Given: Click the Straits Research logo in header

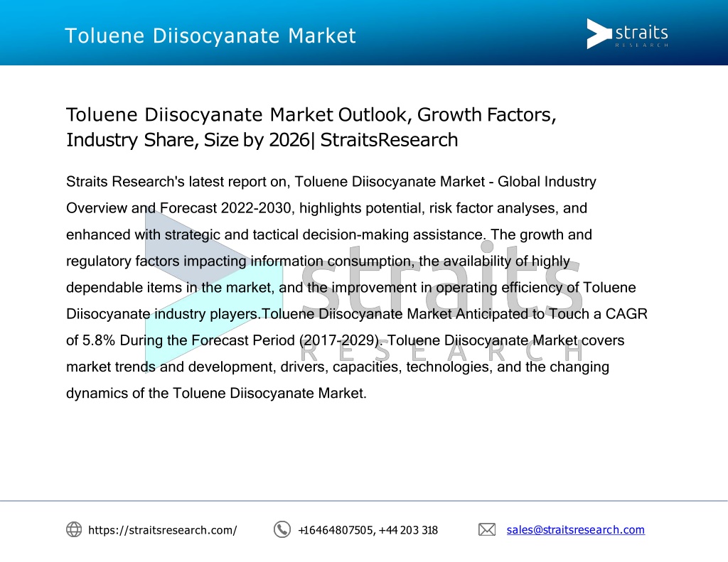Looking at the screenshot, I should coord(627,33).
